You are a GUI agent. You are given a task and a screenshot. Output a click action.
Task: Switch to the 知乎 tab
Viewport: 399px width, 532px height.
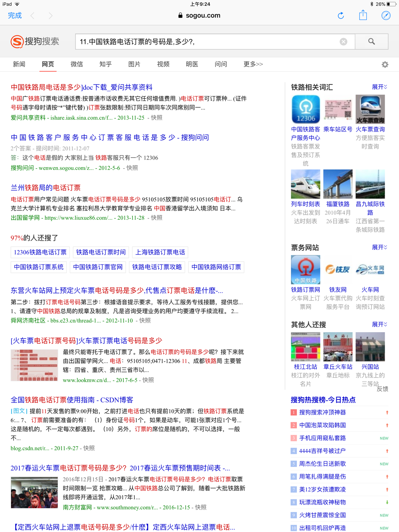tap(105, 64)
